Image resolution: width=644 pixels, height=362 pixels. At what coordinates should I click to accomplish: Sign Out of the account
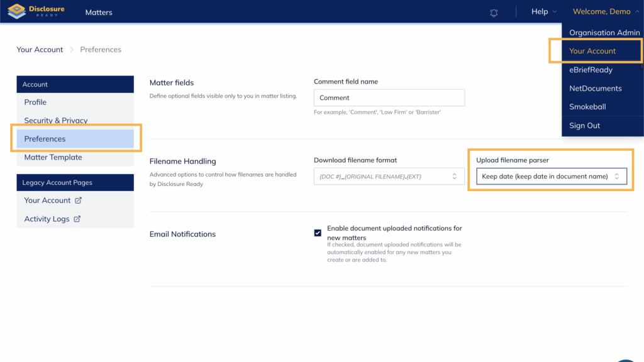tap(584, 126)
